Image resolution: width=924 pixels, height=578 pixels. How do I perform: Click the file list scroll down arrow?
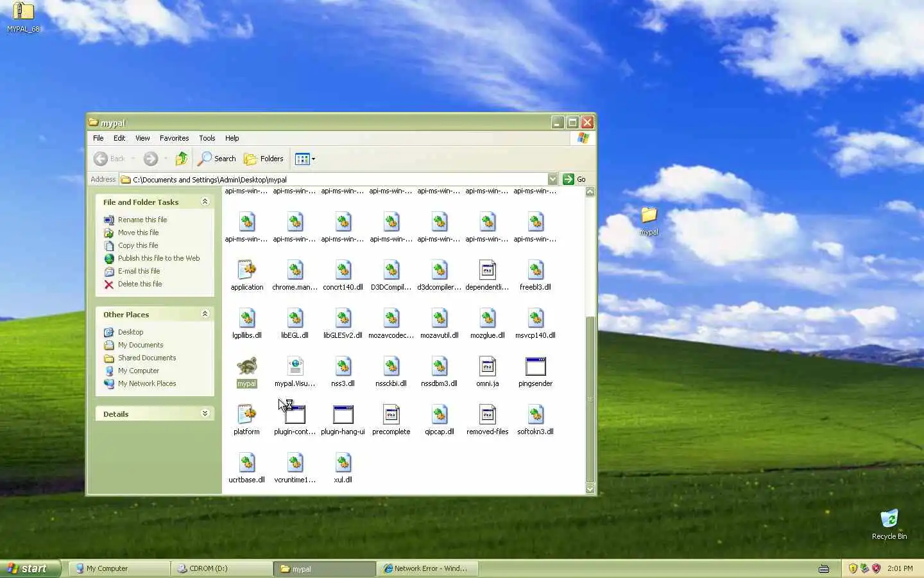(590, 489)
